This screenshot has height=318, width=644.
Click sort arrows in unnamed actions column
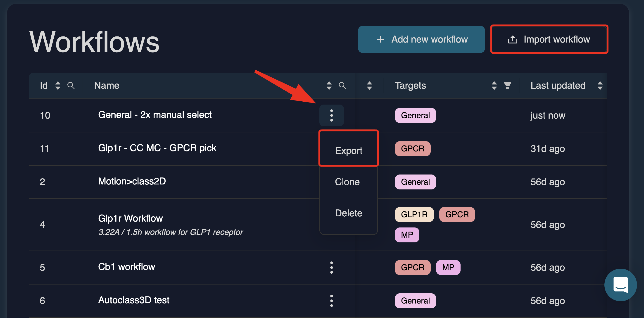point(369,86)
